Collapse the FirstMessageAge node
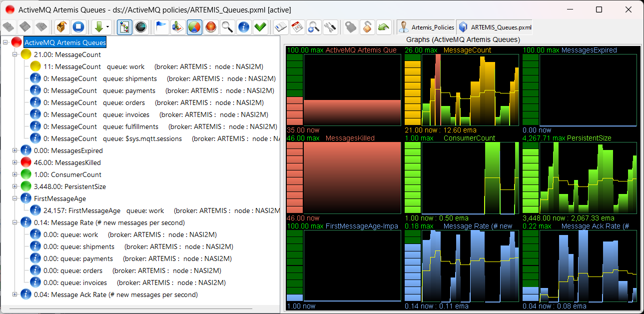 coord(15,198)
